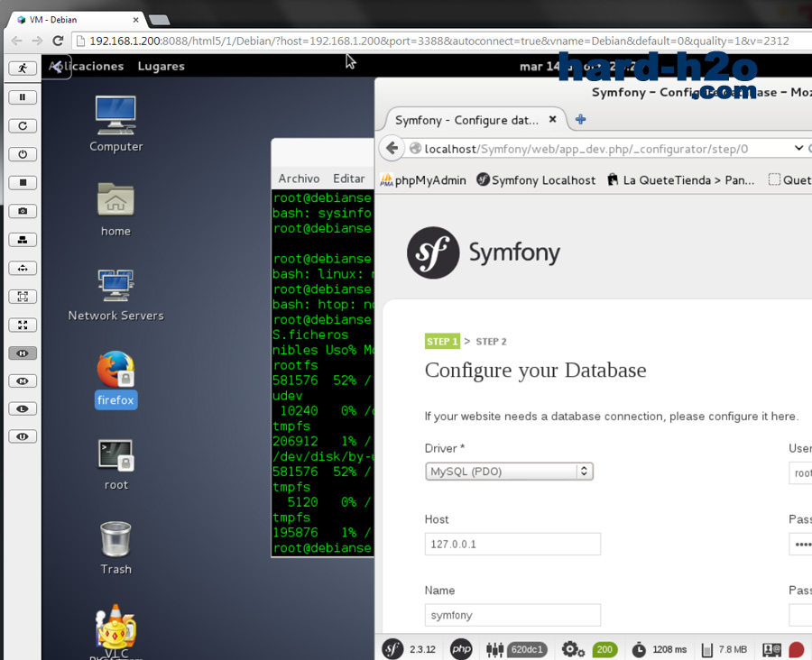The height and width of the screenshot is (660, 812).
Task: Click the running man icon in VM toolbar
Action: click(23, 69)
